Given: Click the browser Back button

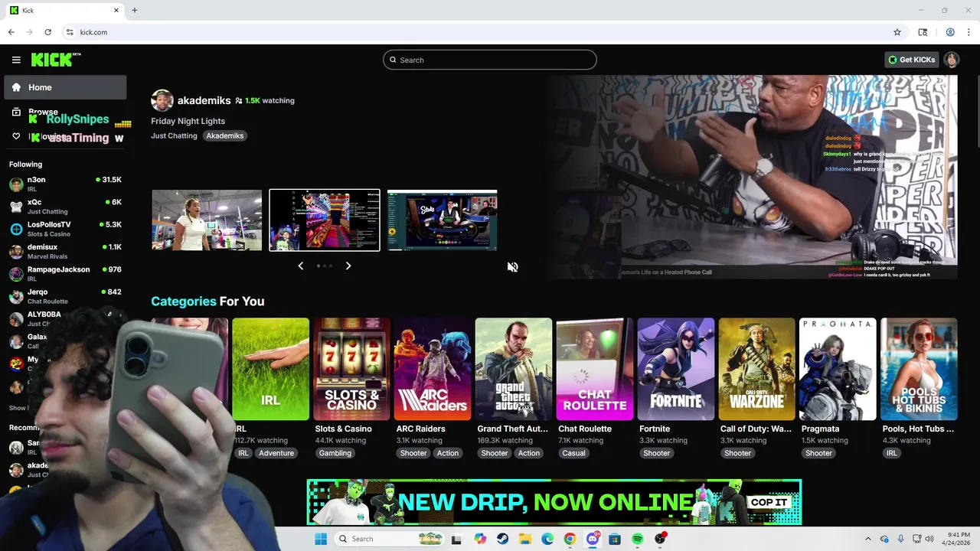Looking at the screenshot, I should [x=11, y=32].
